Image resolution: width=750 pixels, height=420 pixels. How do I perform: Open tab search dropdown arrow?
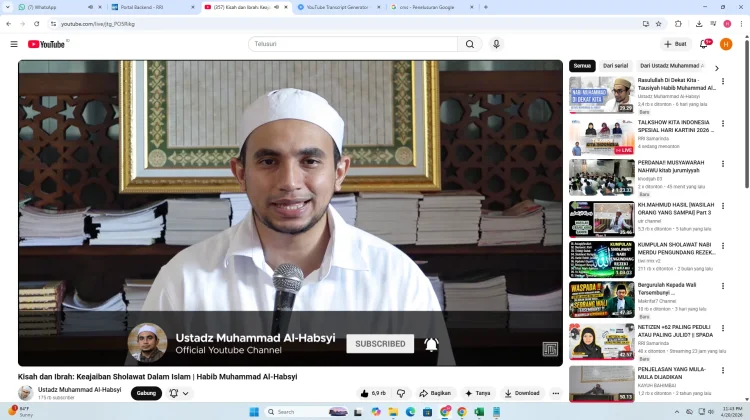point(7,7)
